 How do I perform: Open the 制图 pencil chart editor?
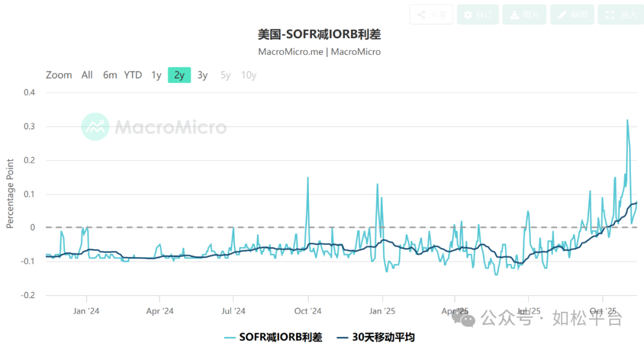click(572, 14)
